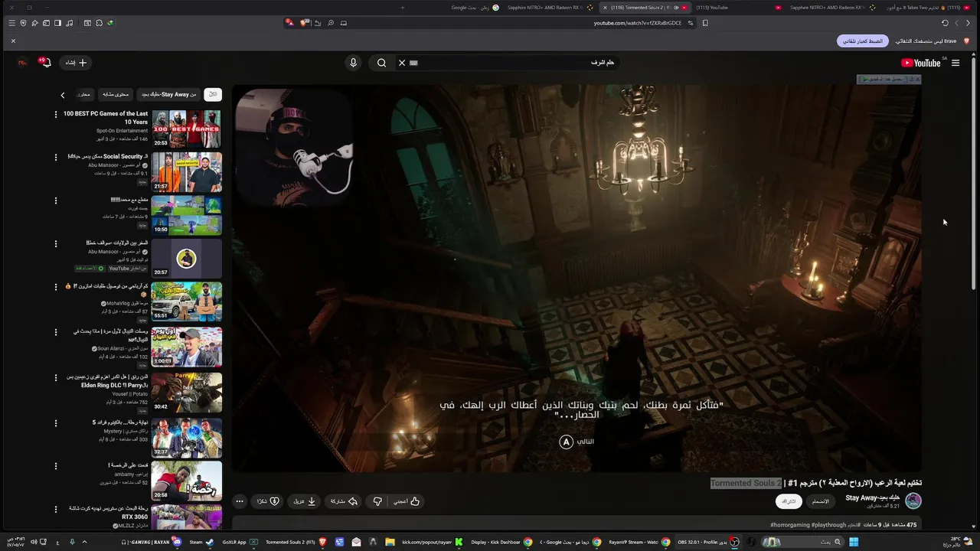
Task: Open the Windows Start button
Action: pyautogui.click(x=854, y=542)
